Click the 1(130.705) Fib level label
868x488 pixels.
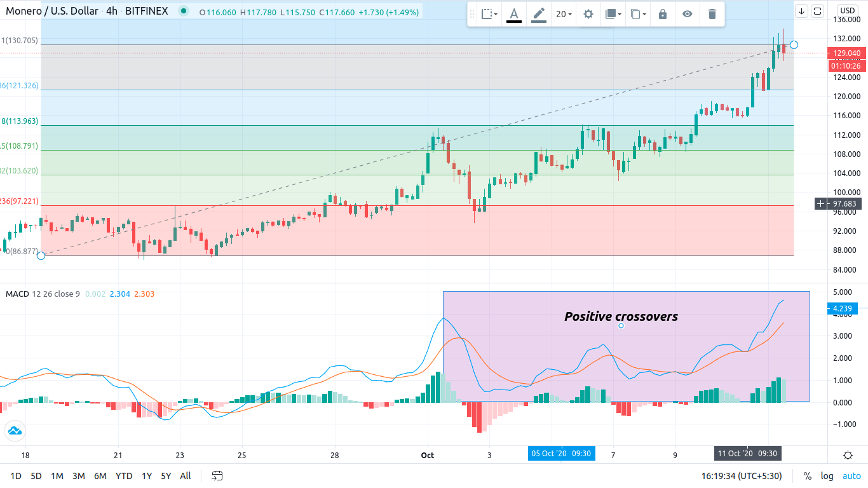20,41
